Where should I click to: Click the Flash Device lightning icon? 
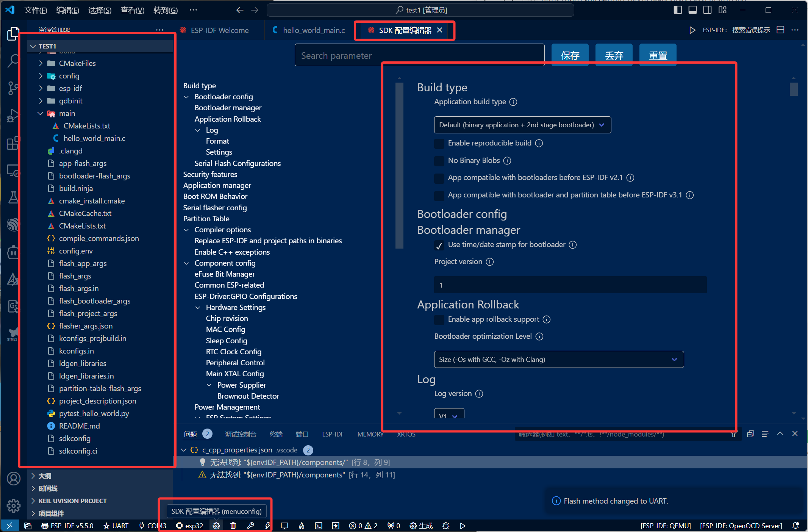[x=267, y=526]
